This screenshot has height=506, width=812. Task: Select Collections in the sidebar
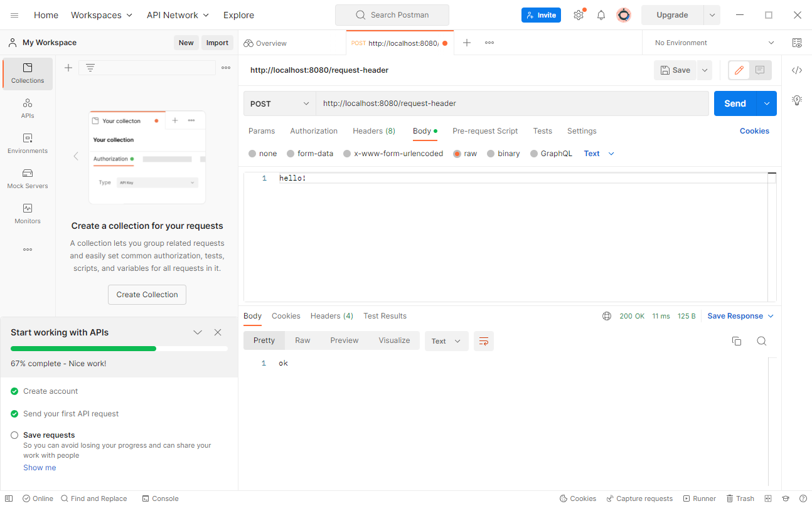tap(28, 73)
